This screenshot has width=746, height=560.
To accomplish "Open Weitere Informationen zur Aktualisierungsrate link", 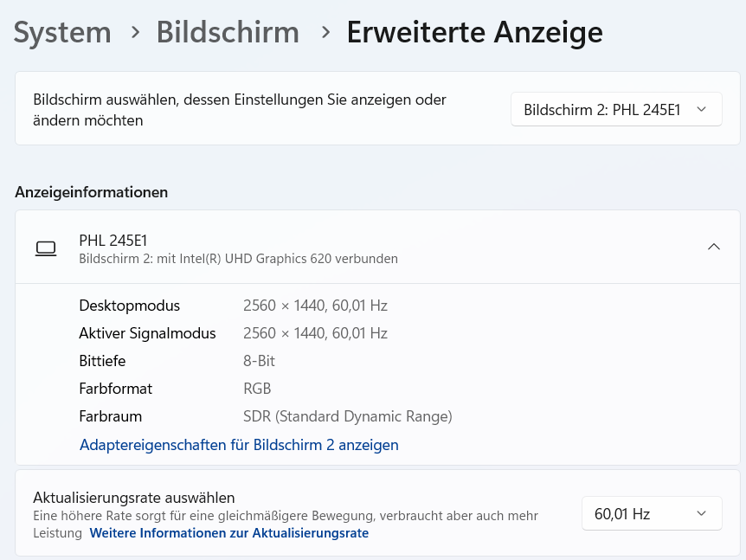I will pyautogui.click(x=229, y=533).
